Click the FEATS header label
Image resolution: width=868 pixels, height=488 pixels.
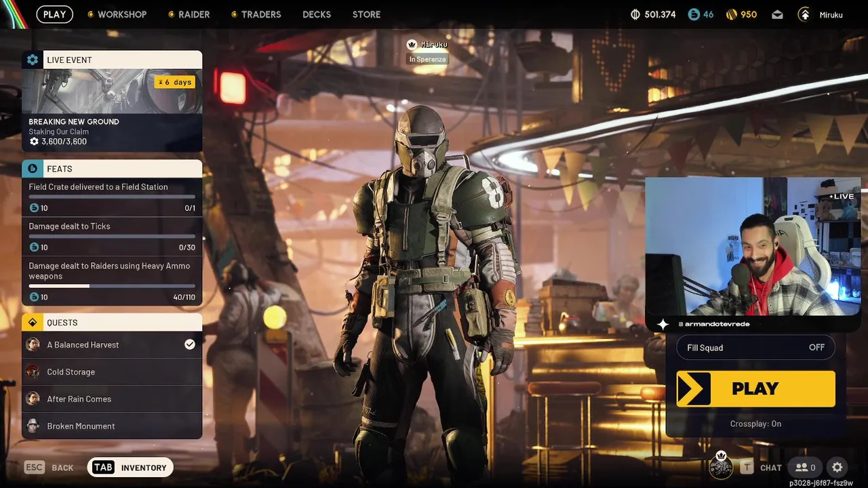60,169
